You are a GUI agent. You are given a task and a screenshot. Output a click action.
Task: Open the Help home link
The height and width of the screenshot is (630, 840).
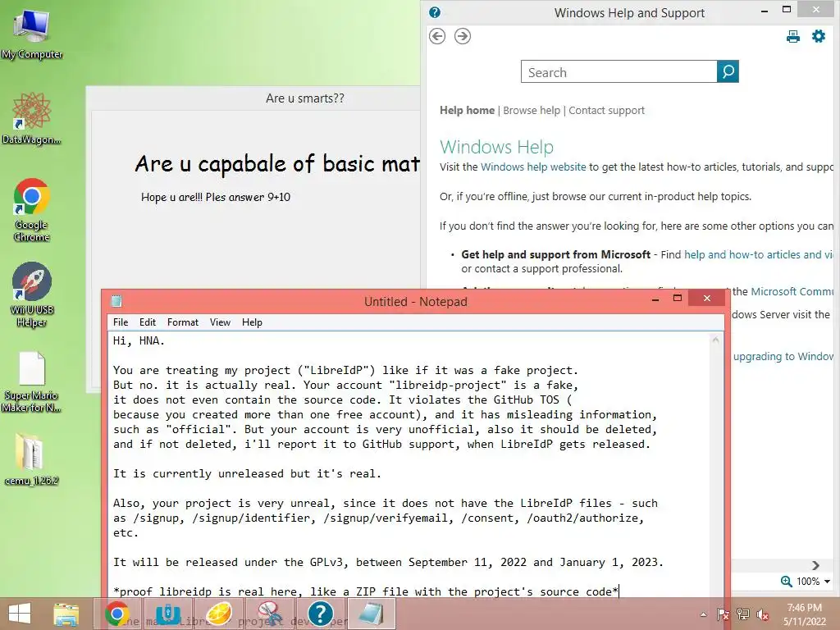point(467,111)
